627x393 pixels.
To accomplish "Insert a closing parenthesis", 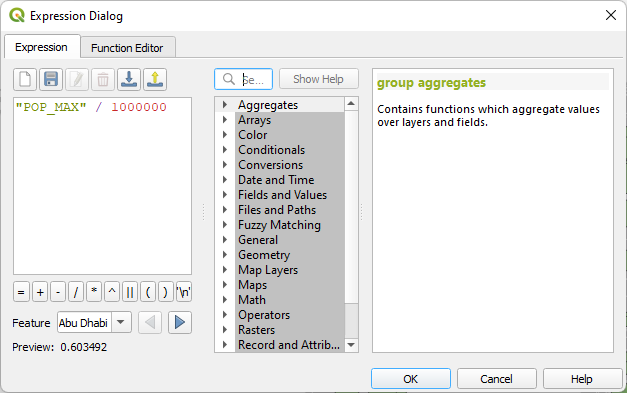I will coord(166,292).
